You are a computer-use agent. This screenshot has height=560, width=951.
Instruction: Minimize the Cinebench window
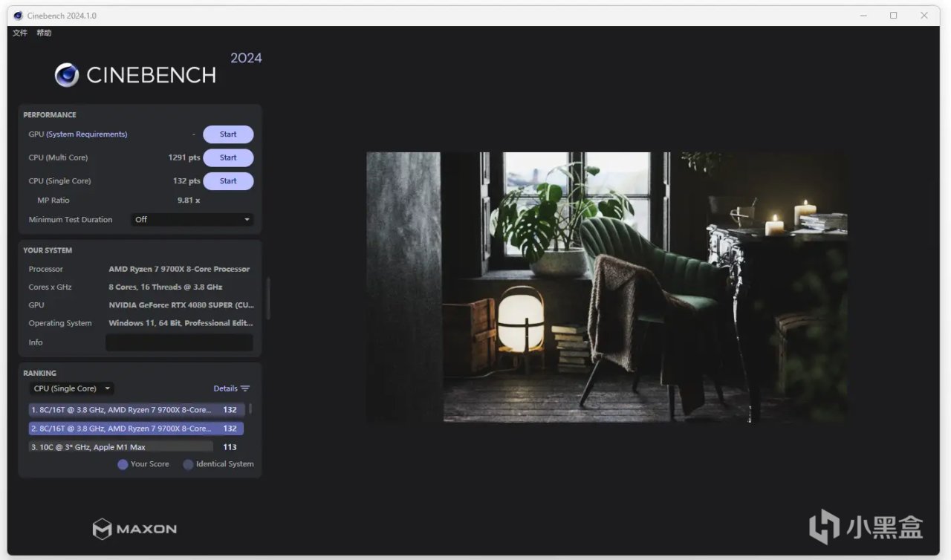[x=863, y=16]
